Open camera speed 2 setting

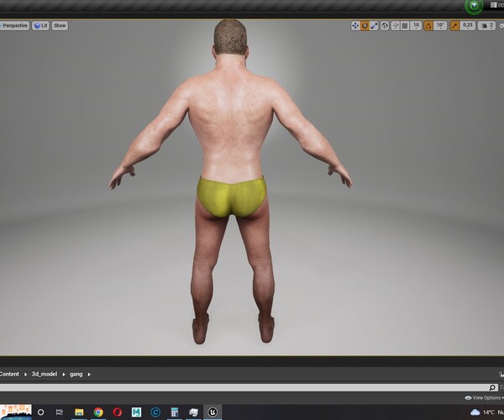pos(486,26)
